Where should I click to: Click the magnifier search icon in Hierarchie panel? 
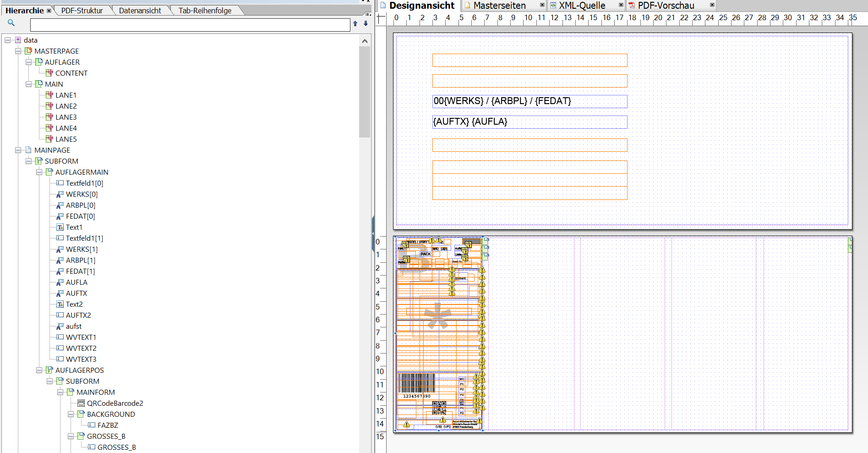click(x=11, y=22)
